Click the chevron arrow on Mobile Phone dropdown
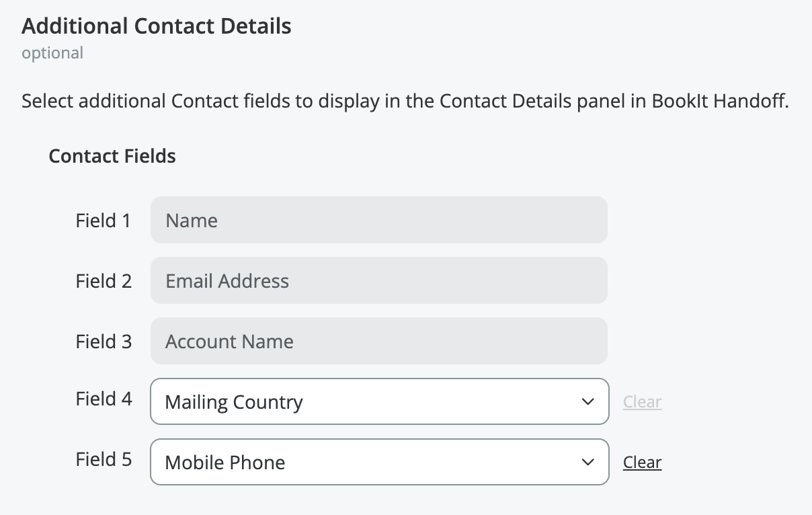Viewport: 812px width, 515px height. pyautogui.click(x=587, y=463)
